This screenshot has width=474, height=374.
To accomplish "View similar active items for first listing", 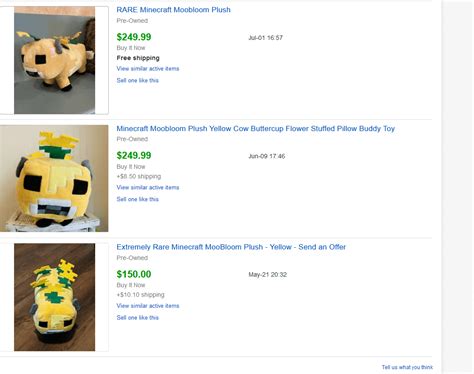I will click(148, 69).
